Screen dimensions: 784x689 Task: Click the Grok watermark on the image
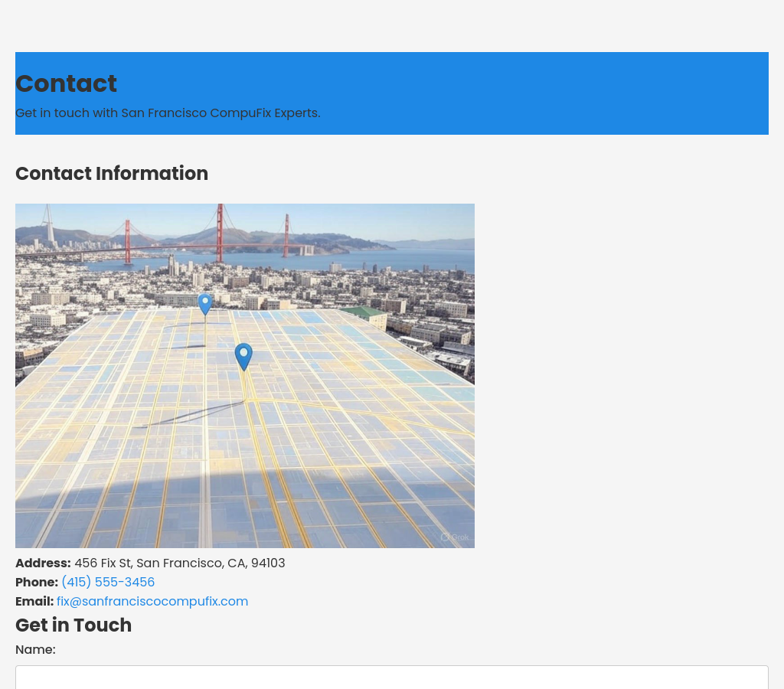pyautogui.click(x=455, y=537)
